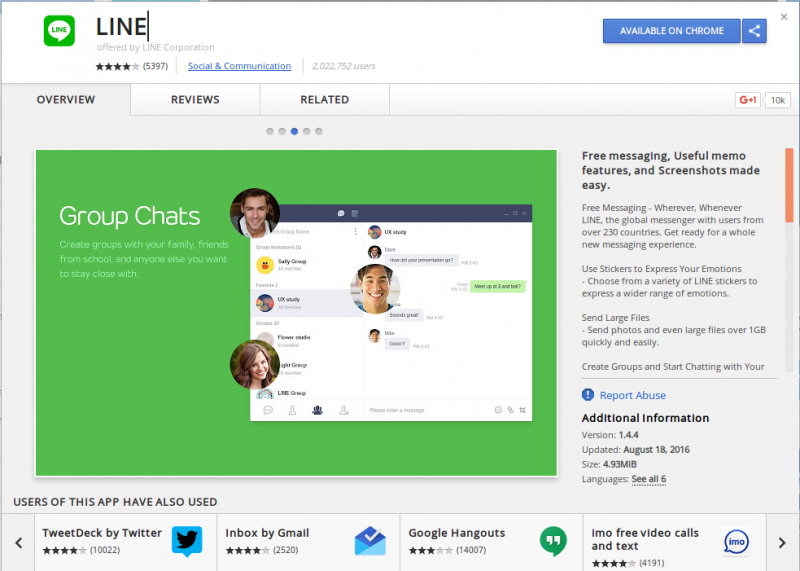Select the first screenshot carousel dot
The height and width of the screenshot is (571, 800).
coord(270,131)
